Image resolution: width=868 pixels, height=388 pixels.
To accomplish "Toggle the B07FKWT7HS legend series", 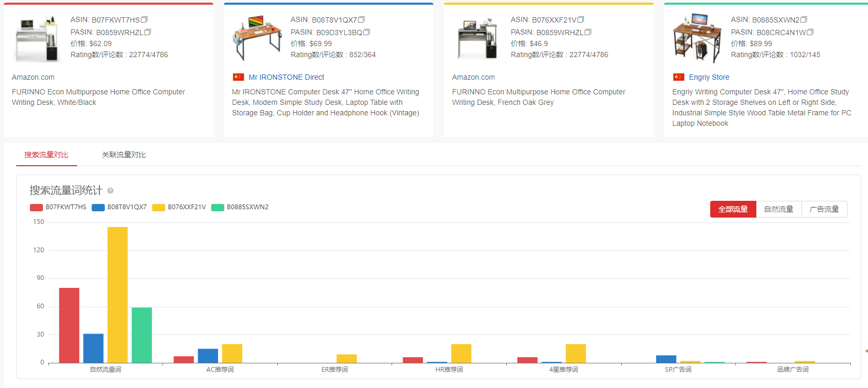I will (58, 207).
